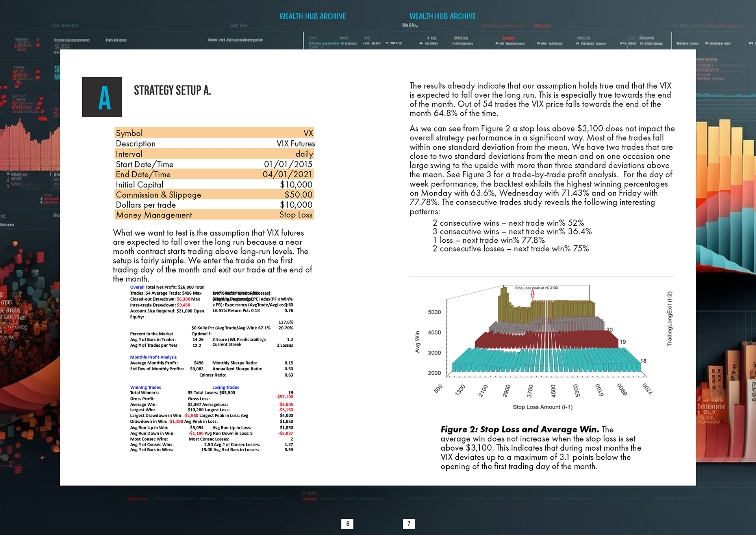Click the blue Winning Trades heading

pyautogui.click(x=145, y=387)
